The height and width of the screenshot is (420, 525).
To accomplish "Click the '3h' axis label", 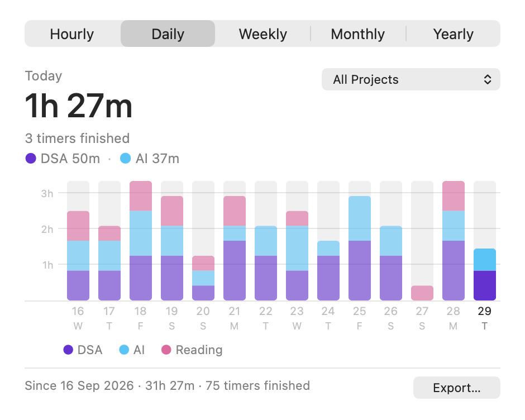I will (x=47, y=194).
